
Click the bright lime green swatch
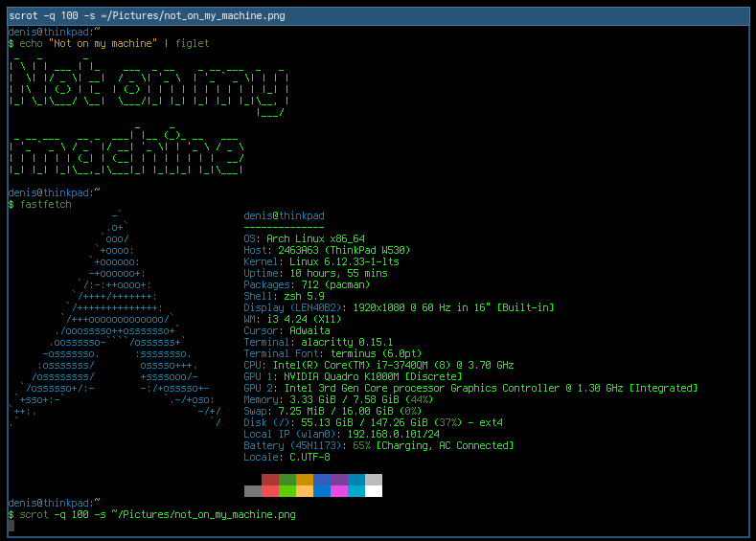coord(287,491)
